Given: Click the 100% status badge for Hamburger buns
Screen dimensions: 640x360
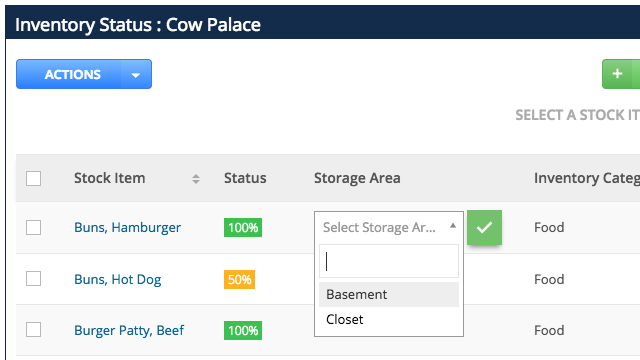Looking at the screenshot, I should click(243, 227).
